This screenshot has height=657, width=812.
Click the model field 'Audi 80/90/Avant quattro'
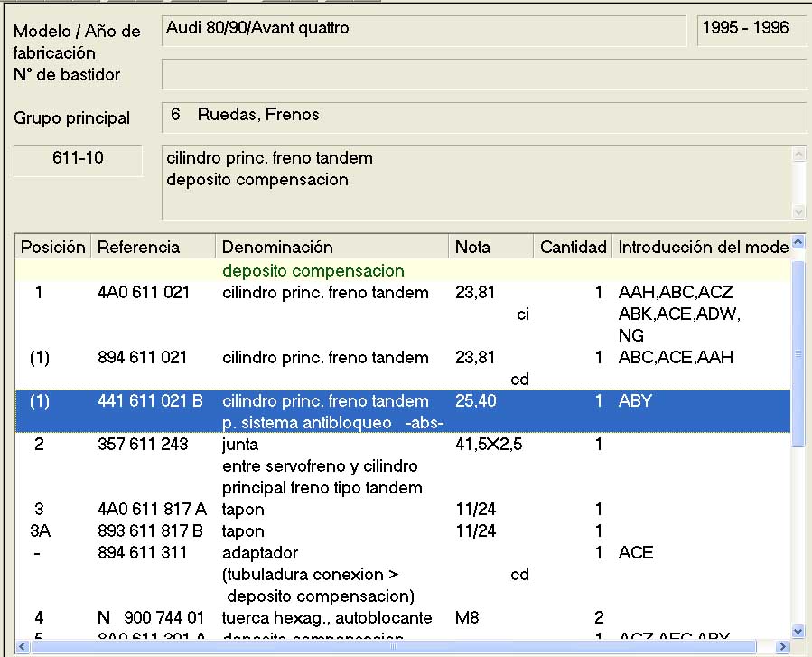tap(425, 31)
